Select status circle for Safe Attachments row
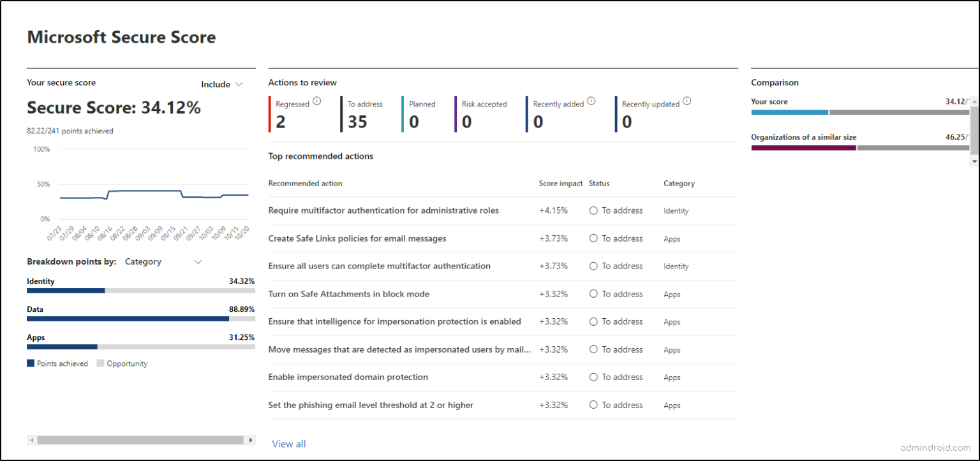The width and height of the screenshot is (980, 461). click(593, 294)
